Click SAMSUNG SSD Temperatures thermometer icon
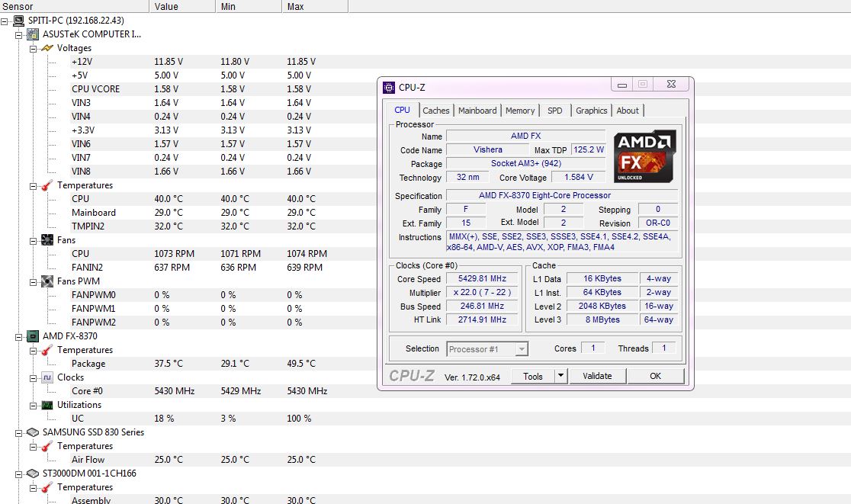This screenshot has width=851, height=504. (x=47, y=446)
